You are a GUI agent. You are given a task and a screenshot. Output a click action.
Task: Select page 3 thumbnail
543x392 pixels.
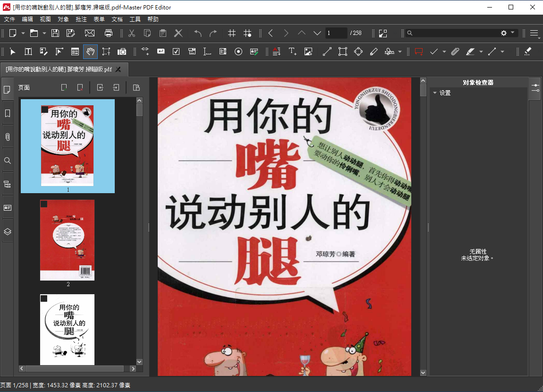pos(67,330)
